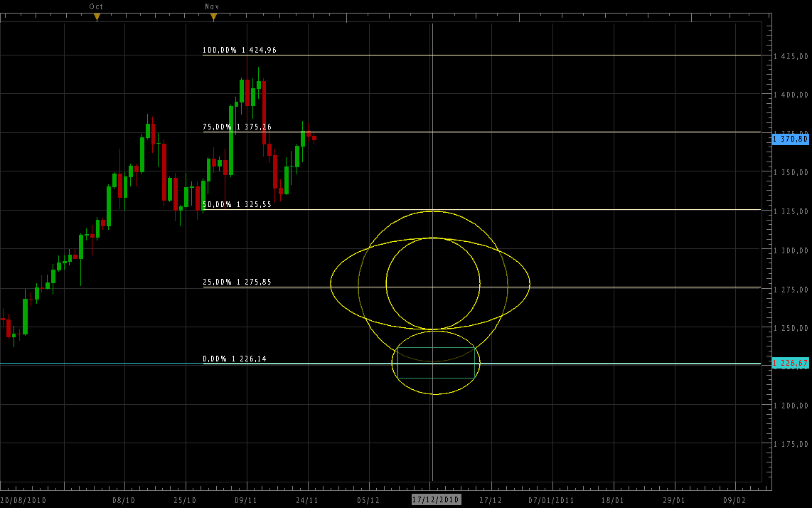The height and width of the screenshot is (508, 812).
Task: Click the 07/01/2011 date axis label
Action: [x=551, y=501]
